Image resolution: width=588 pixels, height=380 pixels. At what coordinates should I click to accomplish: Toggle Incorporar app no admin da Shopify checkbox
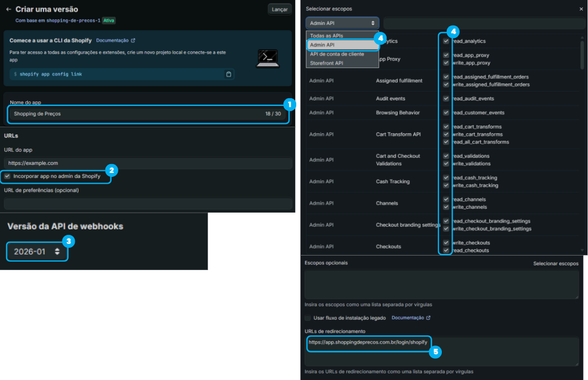7,176
